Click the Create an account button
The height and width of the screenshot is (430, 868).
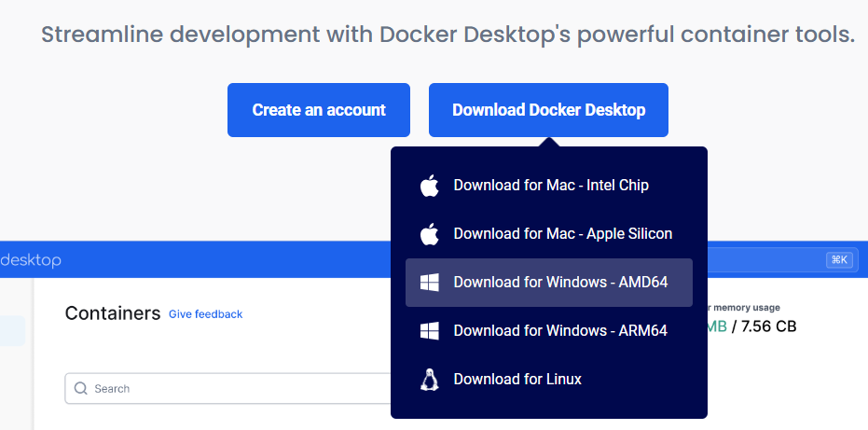click(x=318, y=110)
